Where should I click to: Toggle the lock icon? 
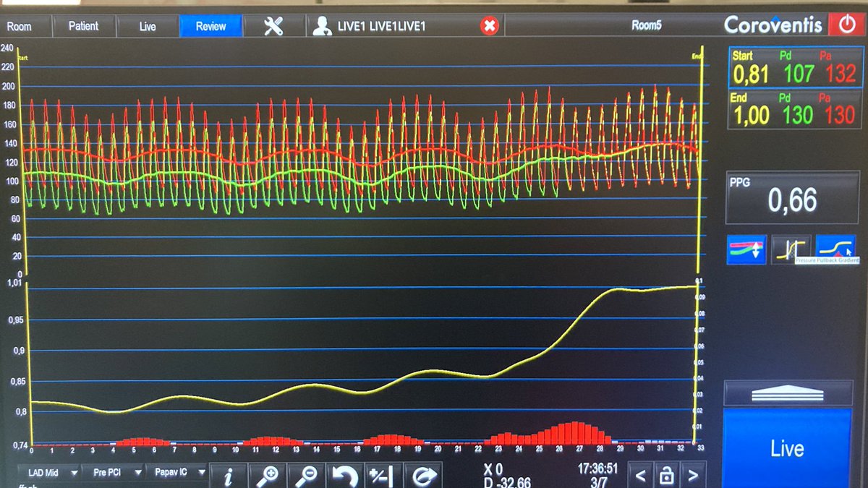666,476
